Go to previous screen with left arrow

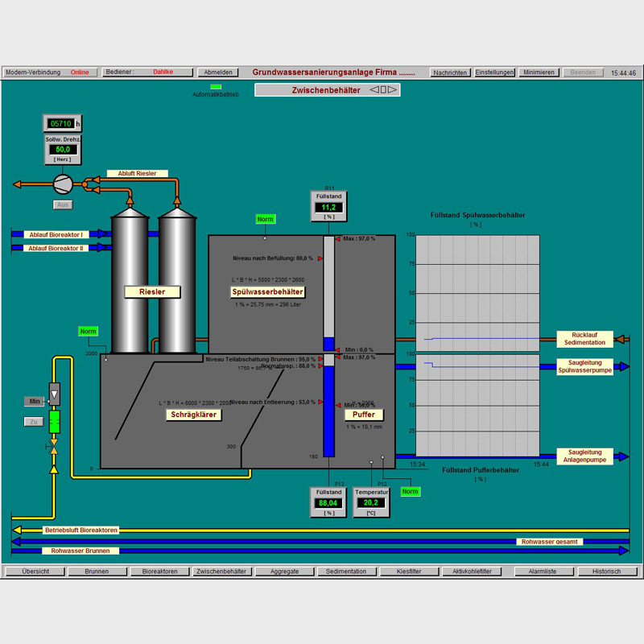(x=374, y=90)
